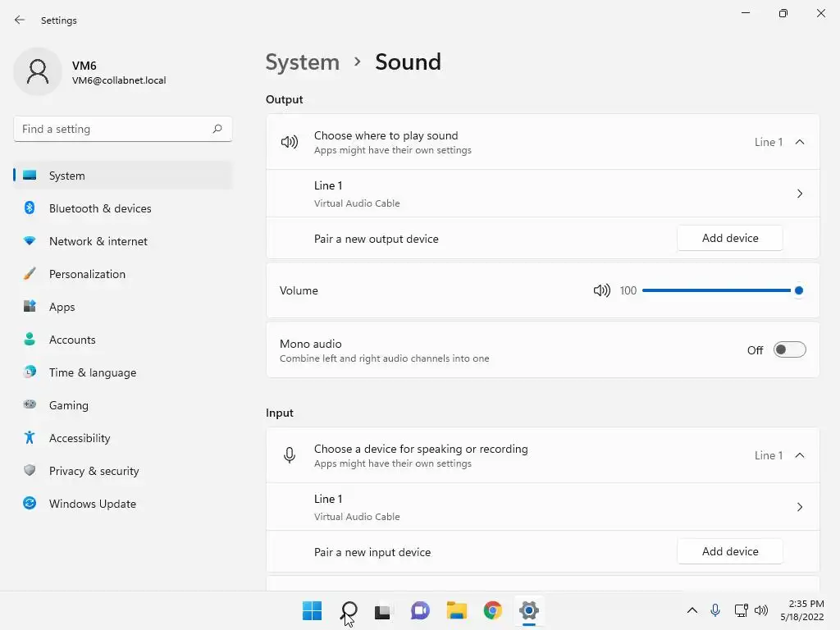Image resolution: width=840 pixels, height=630 pixels.
Task: Go back with the Settings back arrow
Action: pos(20,20)
